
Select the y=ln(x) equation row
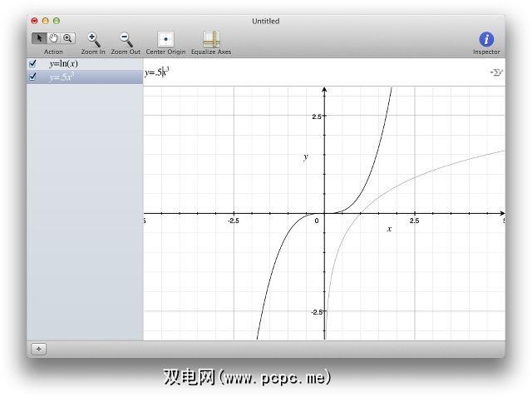click(x=85, y=63)
